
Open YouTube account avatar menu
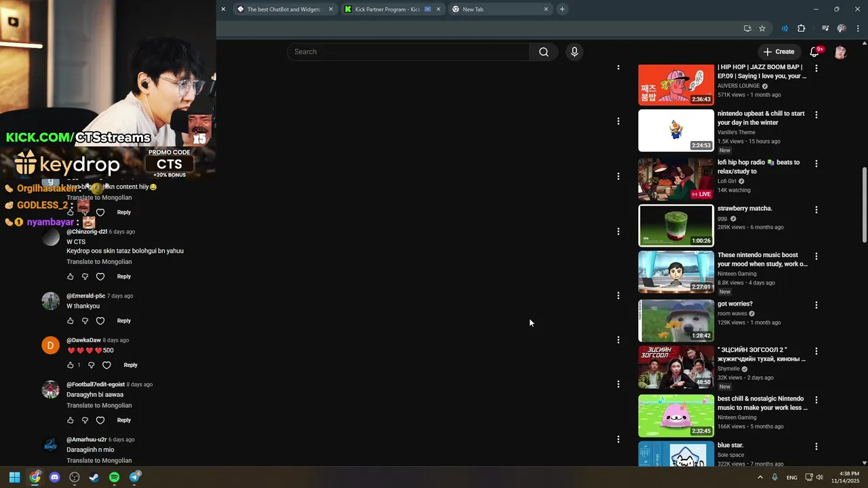pyautogui.click(x=840, y=52)
